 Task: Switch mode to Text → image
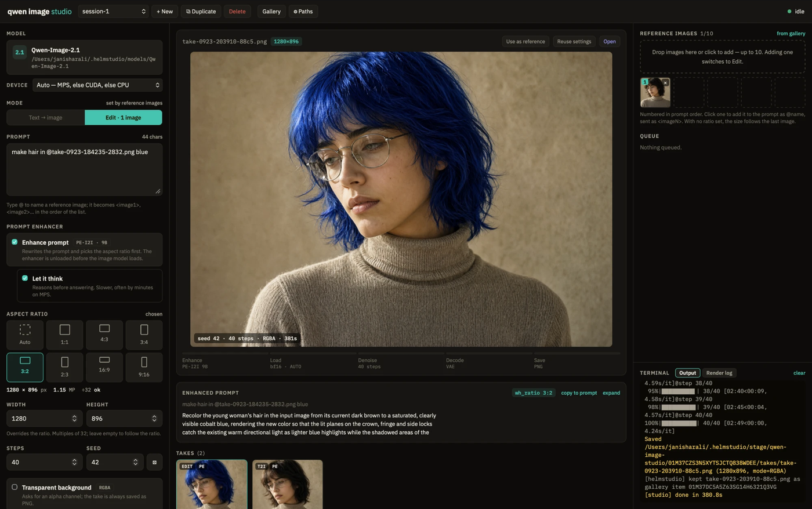[46, 118]
